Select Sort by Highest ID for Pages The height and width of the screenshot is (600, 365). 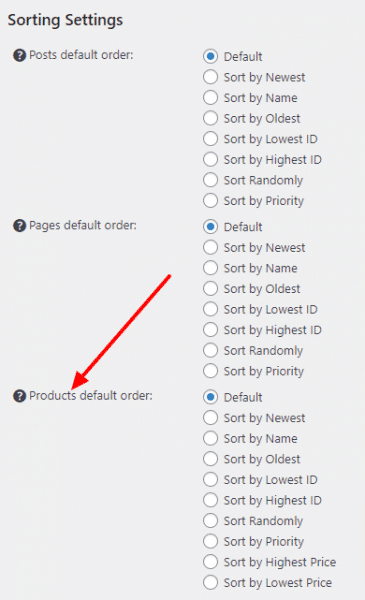click(210, 329)
